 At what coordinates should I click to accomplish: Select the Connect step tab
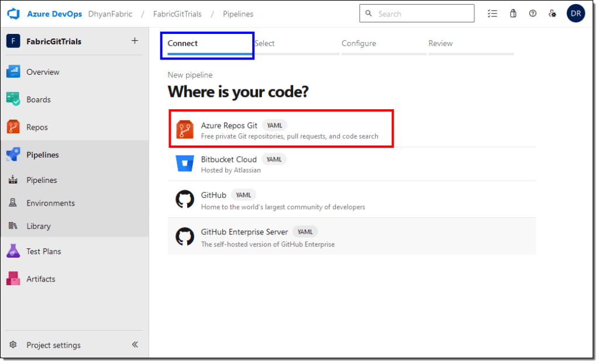point(183,43)
